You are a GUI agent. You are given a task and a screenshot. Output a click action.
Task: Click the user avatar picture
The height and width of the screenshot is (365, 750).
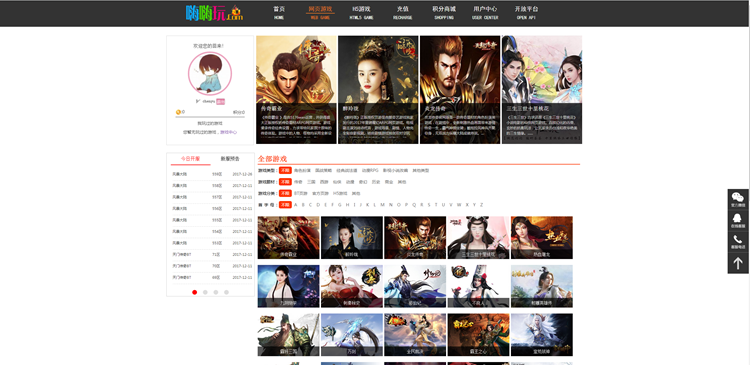click(x=210, y=74)
